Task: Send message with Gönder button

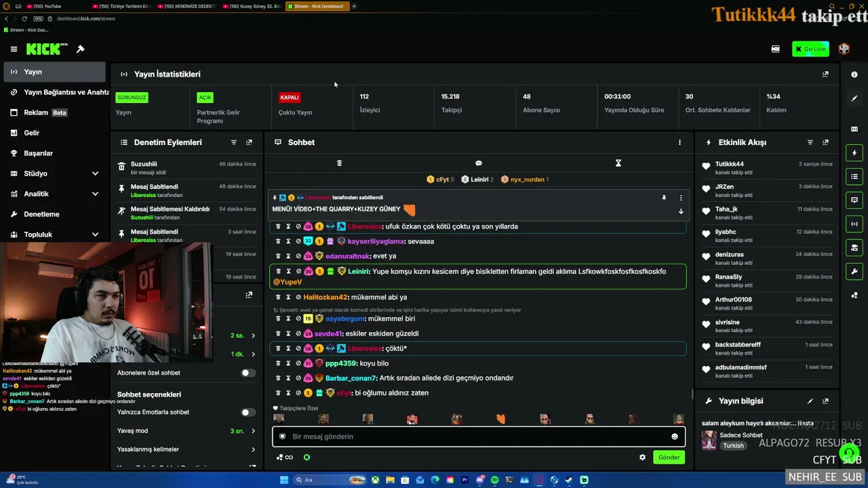Action: click(669, 457)
